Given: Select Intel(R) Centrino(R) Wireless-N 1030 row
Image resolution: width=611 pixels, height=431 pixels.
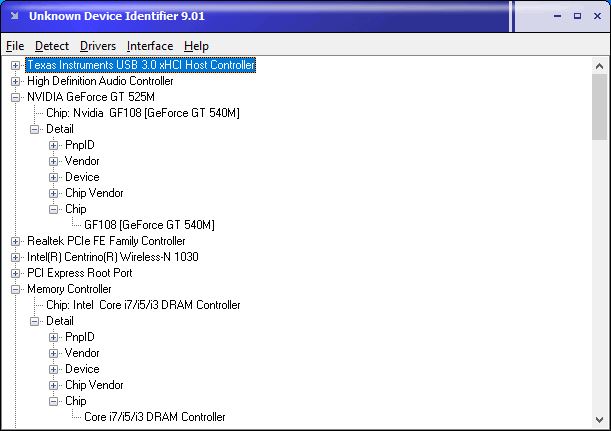Looking at the screenshot, I should click(113, 257).
